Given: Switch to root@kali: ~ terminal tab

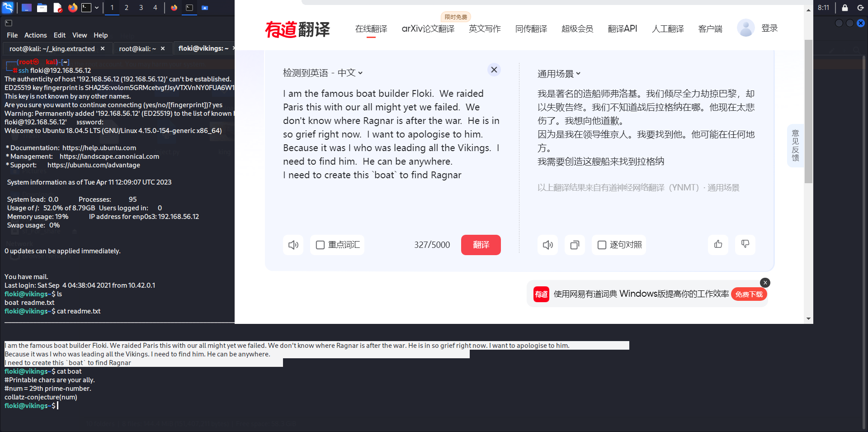Looking at the screenshot, I should pyautogui.click(x=137, y=48).
